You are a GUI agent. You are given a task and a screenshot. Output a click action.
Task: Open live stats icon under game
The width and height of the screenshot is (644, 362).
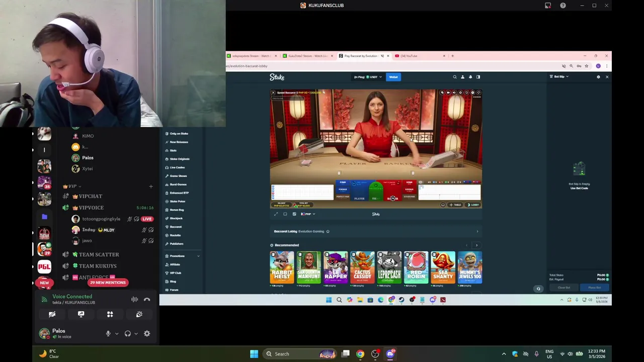294,214
